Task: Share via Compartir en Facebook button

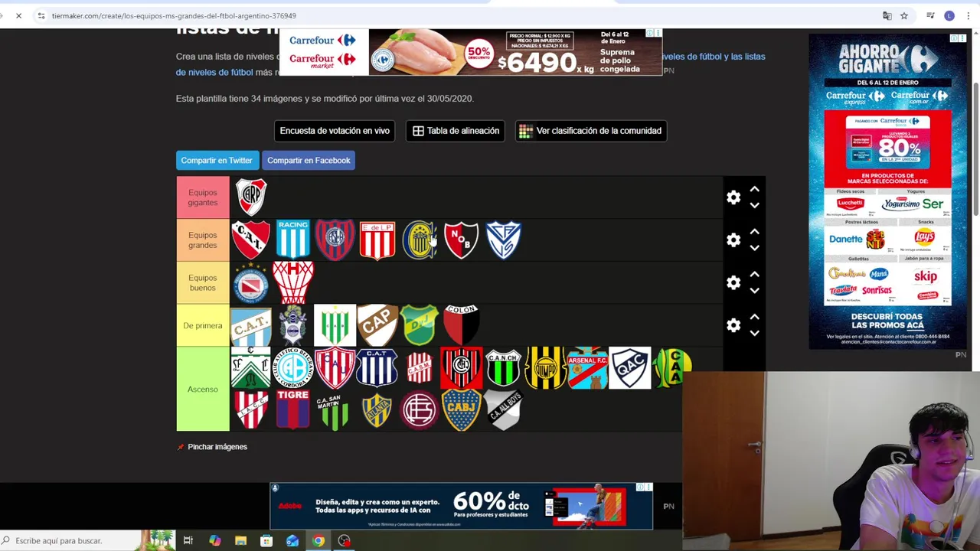Action: [309, 161]
